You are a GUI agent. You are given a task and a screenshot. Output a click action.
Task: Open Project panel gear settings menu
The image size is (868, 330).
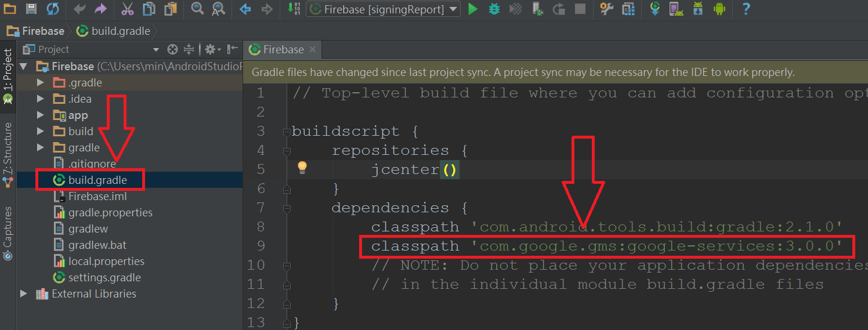point(212,49)
